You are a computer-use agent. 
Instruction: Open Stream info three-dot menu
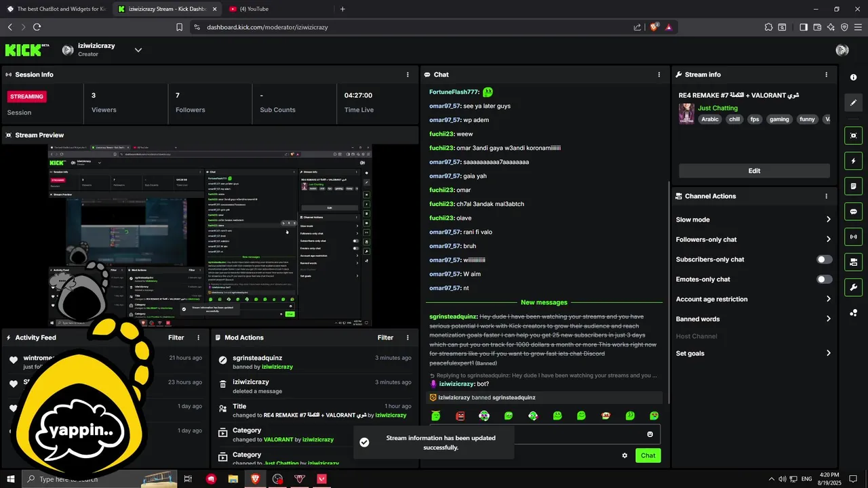pyautogui.click(x=826, y=75)
